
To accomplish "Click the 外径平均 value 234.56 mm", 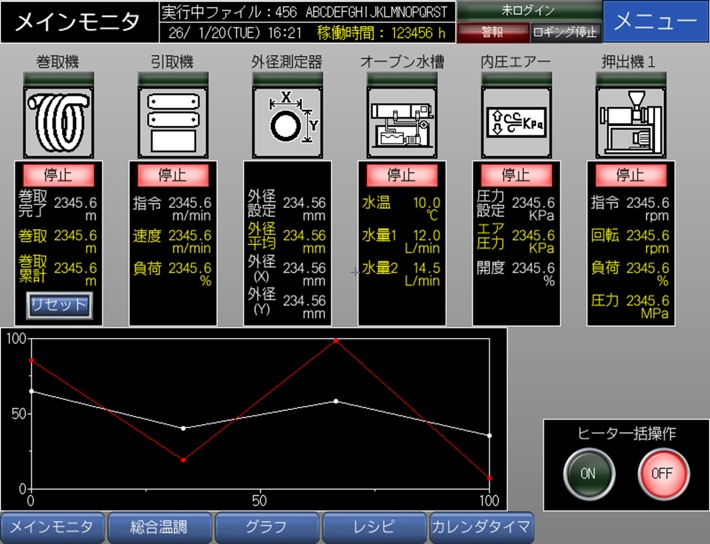I will coord(304,241).
